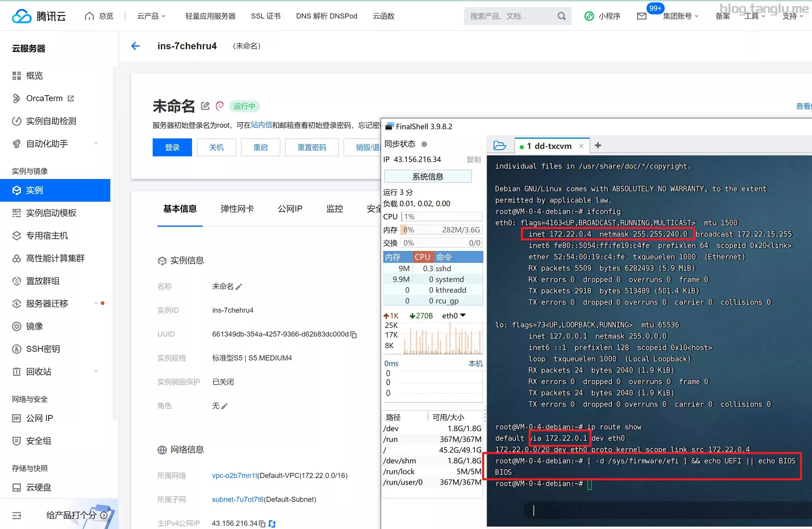The height and width of the screenshot is (529, 812).
Task: Select the dd-txcvm session tab
Action: pyautogui.click(x=549, y=146)
